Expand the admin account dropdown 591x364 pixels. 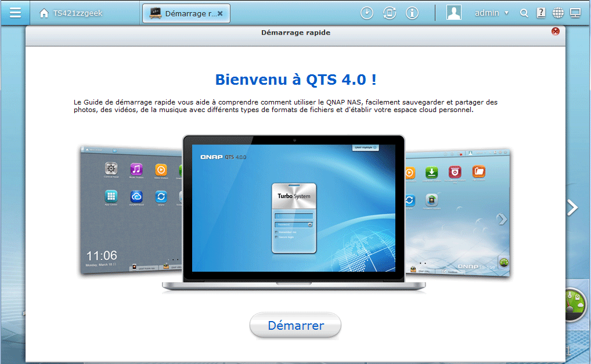[492, 13]
